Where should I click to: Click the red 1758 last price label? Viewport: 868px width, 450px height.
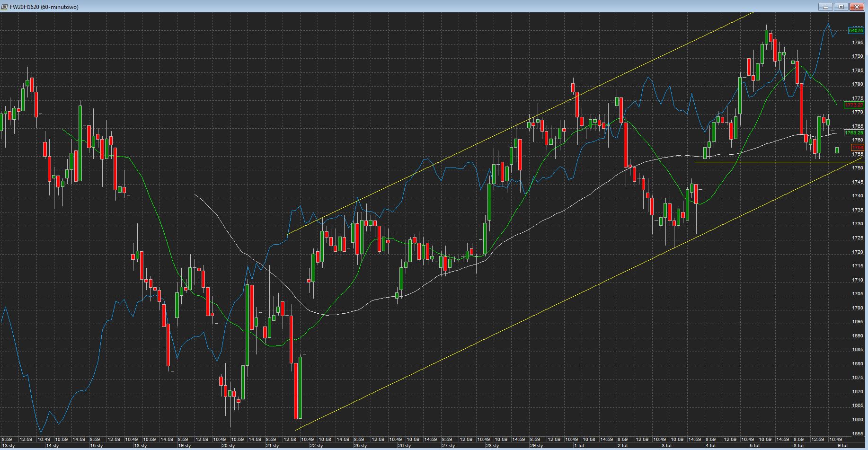click(x=858, y=148)
